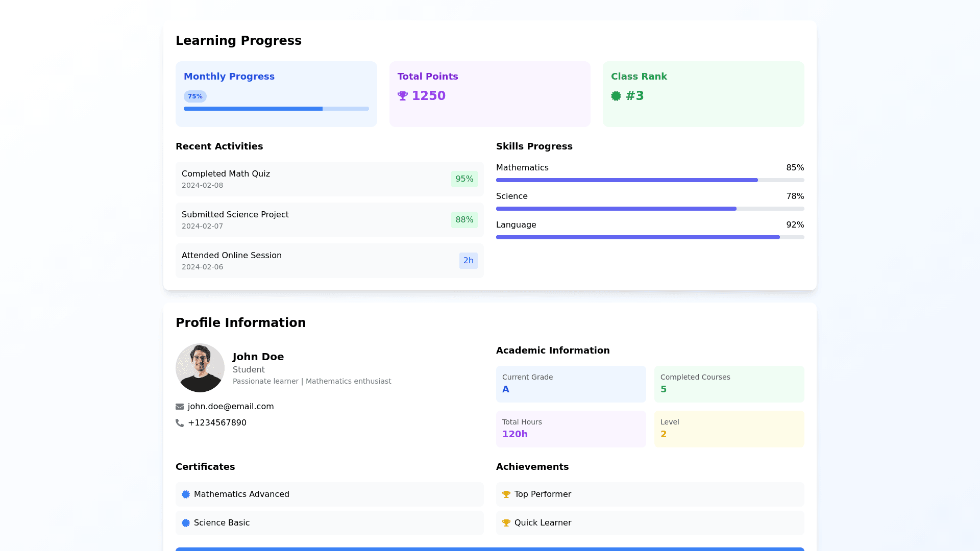The height and width of the screenshot is (551, 980).
Task: Click the green badge icon beside #3
Action: pos(616,96)
